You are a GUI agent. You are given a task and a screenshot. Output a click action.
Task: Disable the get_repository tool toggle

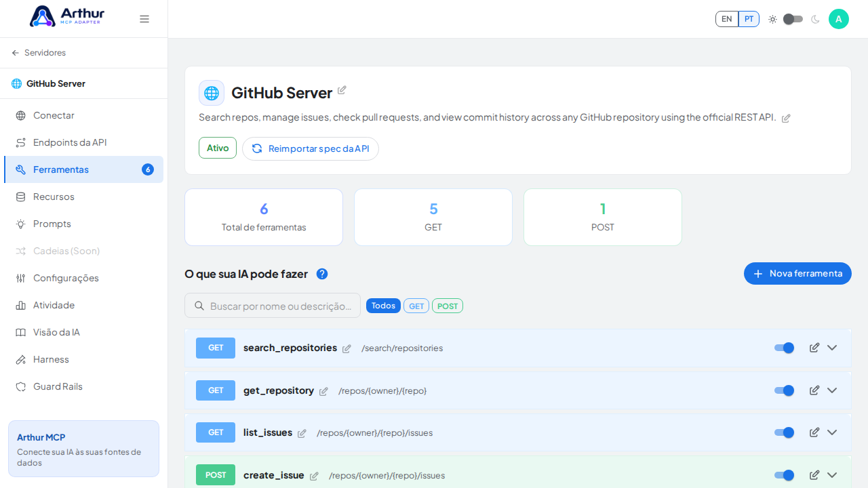[784, 390]
